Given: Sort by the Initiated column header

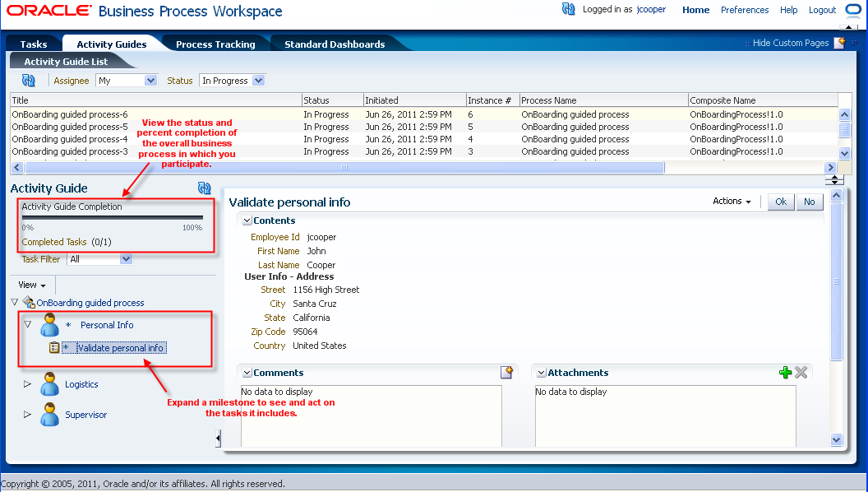Looking at the screenshot, I should pyautogui.click(x=414, y=100).
